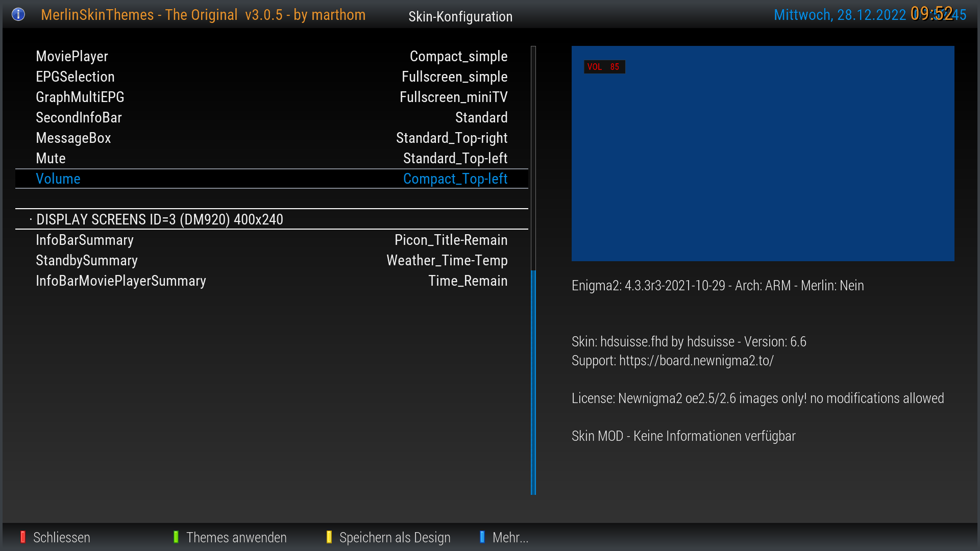The height and width of the screenshot is (551, 980).
Task: Choose the StandbySummary Weather_Time-Temp row
Action: tap(272, 260)
